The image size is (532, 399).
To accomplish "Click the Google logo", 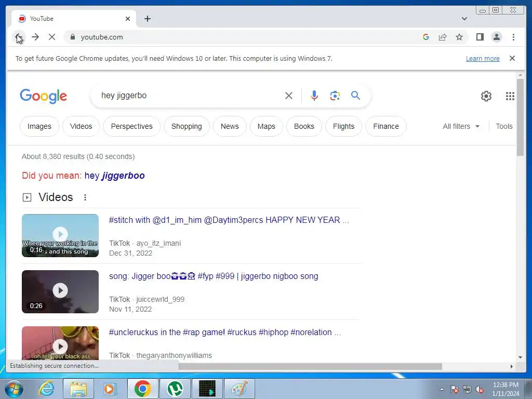I will [x=44, y=96].
